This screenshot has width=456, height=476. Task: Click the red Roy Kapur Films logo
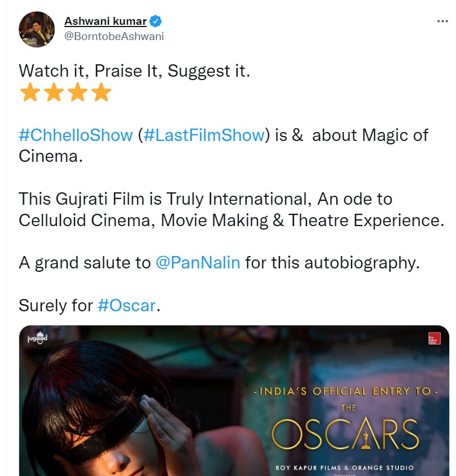(x=435, y=338)
